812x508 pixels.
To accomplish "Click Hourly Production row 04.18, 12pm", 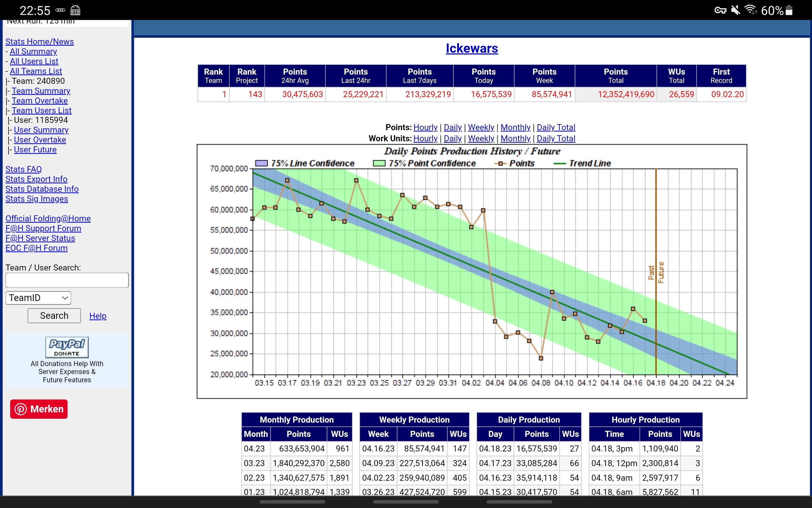I will 645,463.
